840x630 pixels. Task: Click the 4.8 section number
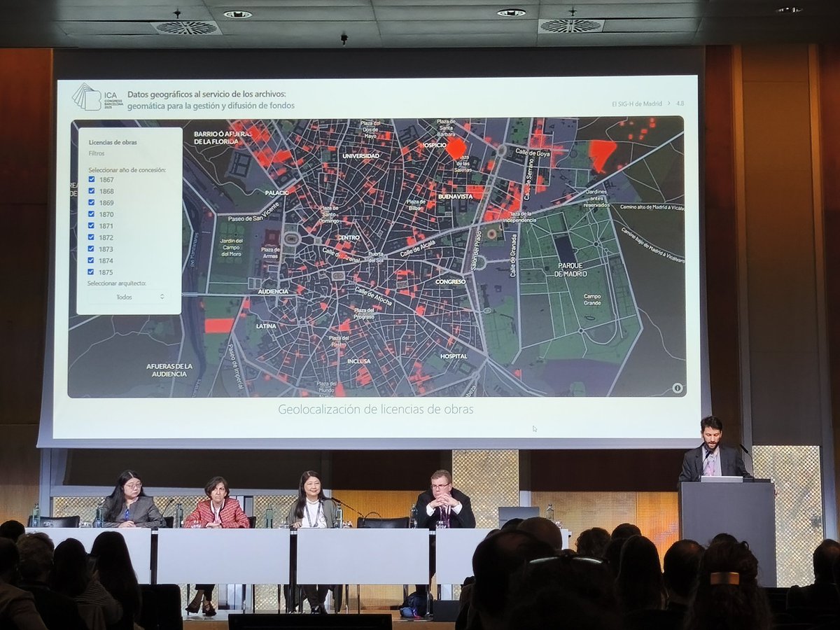click(x=680, y=104)
